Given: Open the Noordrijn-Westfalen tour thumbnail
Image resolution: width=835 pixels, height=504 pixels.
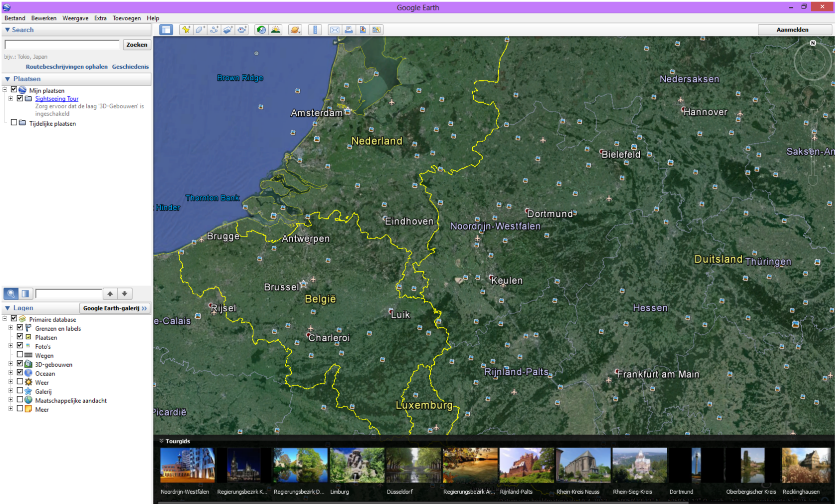Looking at the screenshot, I should tap(187, 465).
